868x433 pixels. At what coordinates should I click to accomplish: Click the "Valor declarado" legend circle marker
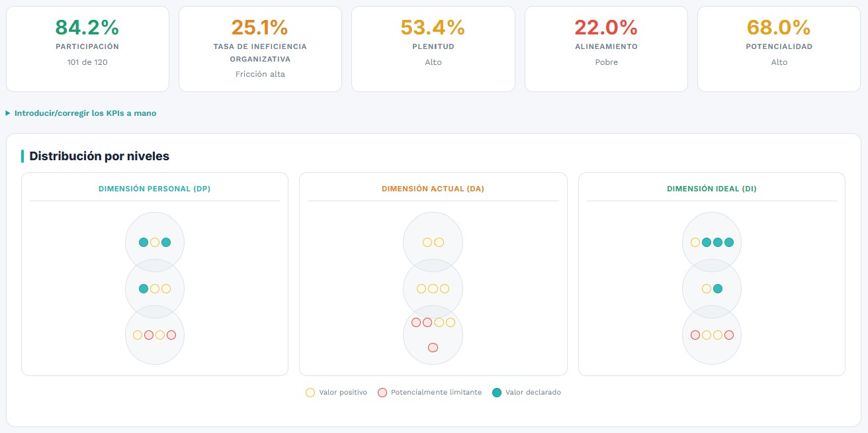497,393
